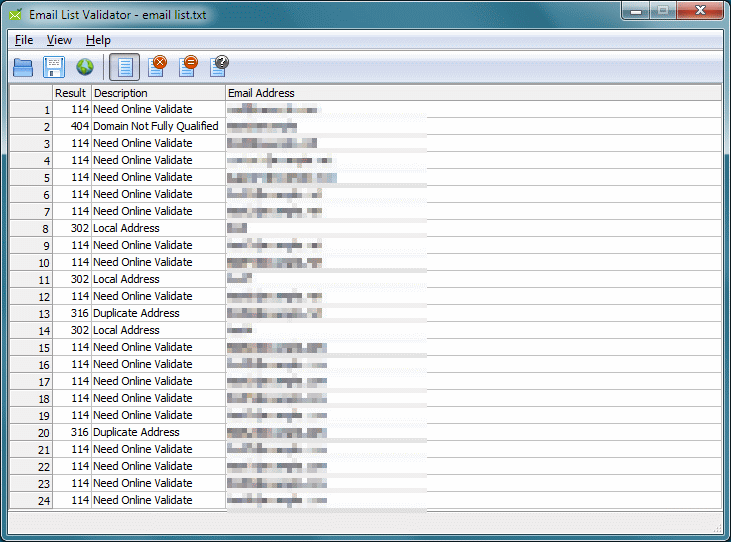Sort by the Description column header
The width and height of the screenshot is (731, 542).
(x=120, y=93)
